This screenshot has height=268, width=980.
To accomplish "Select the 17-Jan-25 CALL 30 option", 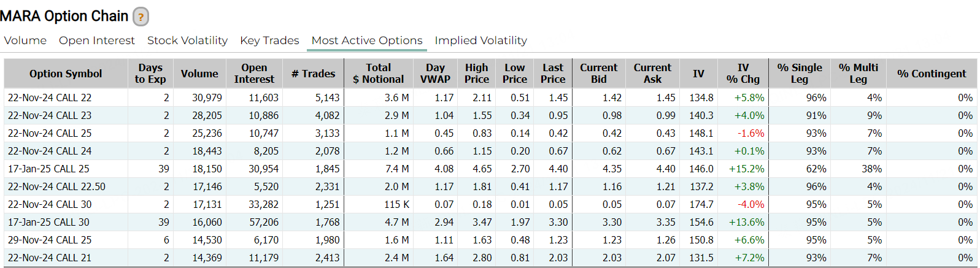I will (48, 222).
